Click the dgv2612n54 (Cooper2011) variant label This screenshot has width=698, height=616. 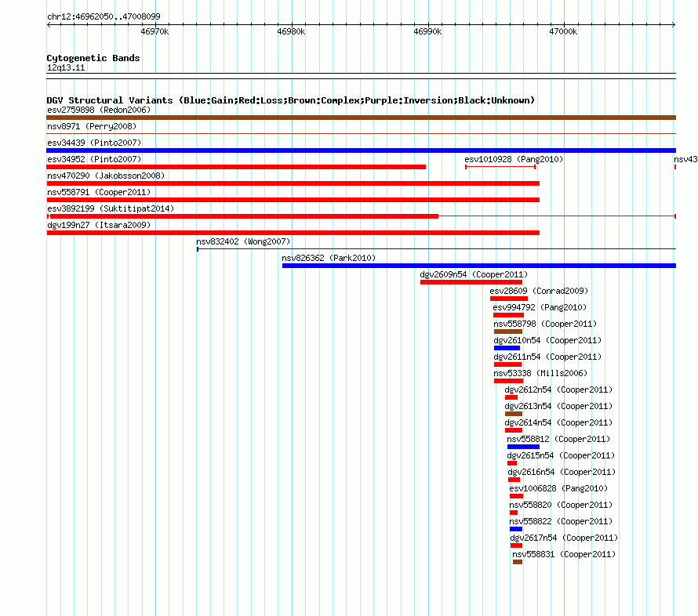pyautogui.click(x=558, y=390)
